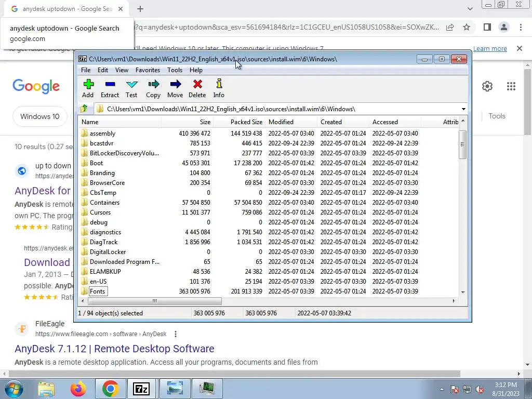Image resolution: width=532 pixels, height=399 pixels.
Task: Open the Help menu in 7-Zip
Action: [196, 70]
